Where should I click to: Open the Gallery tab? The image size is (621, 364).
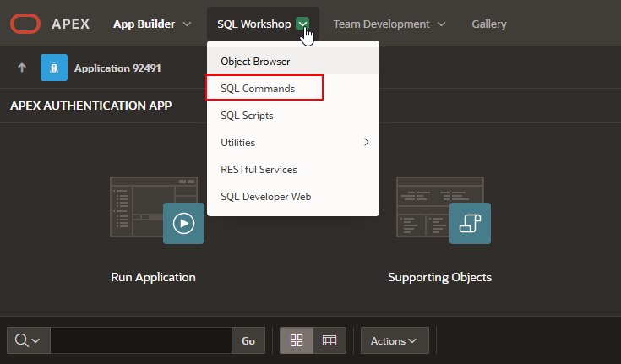[489, 24]
